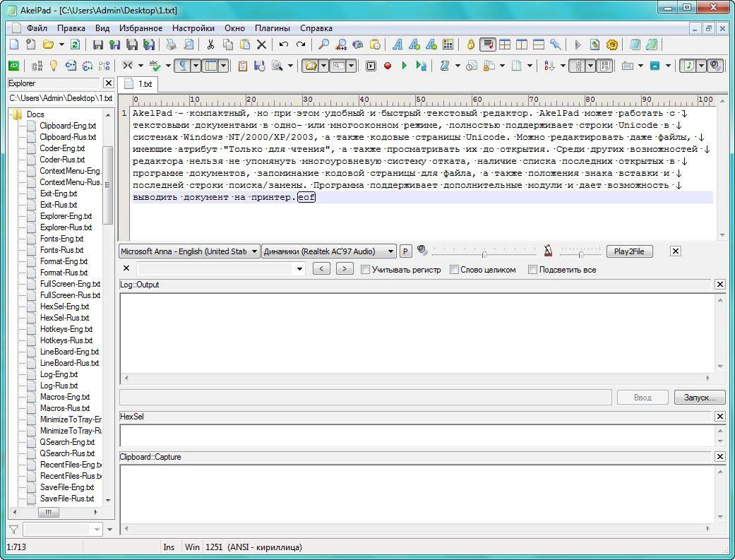This screenshot has height=560, width=735.
Task: Click the filter funnel icon in Explorer panel
Action: tap(13, 530)
